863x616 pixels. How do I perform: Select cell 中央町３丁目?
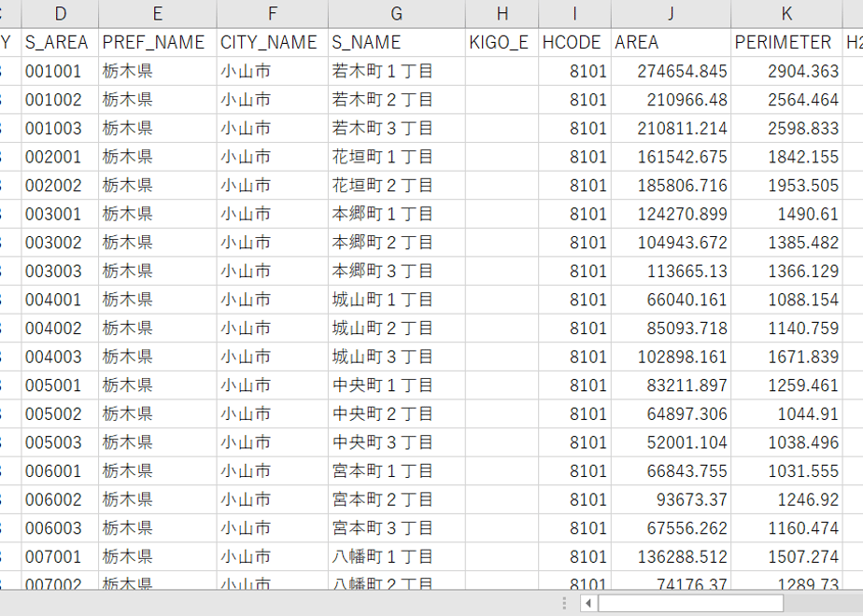pos(397,442)
